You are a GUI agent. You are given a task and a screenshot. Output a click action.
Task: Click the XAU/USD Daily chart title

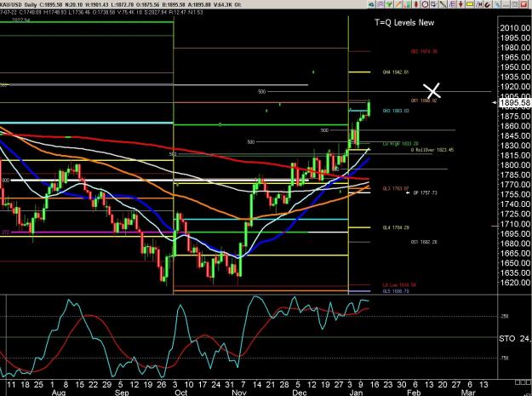coord(19,5)
